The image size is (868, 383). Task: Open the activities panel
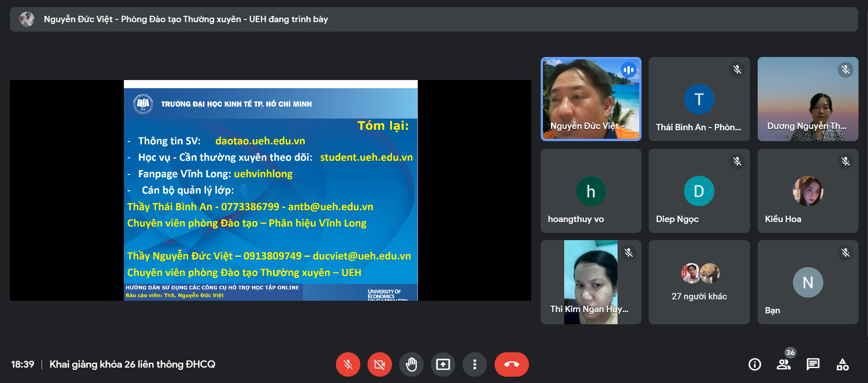tap(842, 364)
